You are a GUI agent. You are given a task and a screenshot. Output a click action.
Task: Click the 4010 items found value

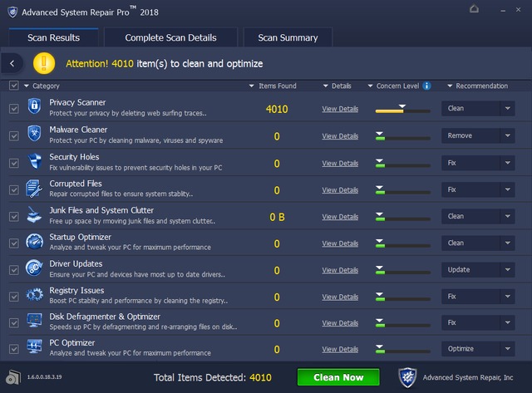click(277, 109)
